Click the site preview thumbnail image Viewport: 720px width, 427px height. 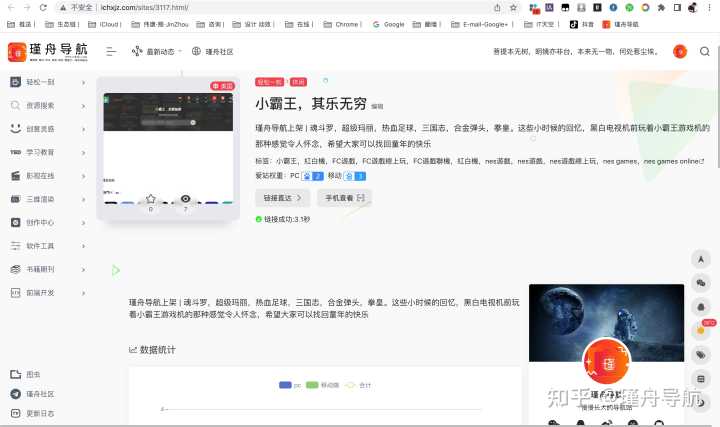point(168,147)
